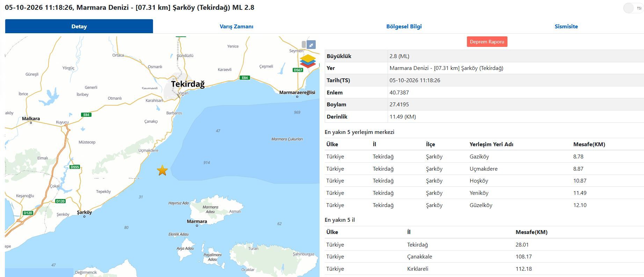Screen dimensions: 644x277
Task: Click the Güzelköy settlement row
Action: [484, 205]
